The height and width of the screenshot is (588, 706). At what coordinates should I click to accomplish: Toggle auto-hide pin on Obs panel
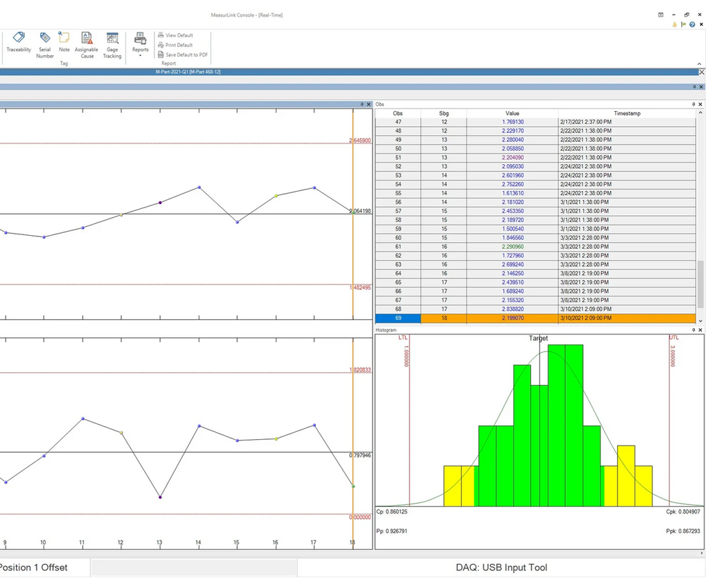point(693,104)
